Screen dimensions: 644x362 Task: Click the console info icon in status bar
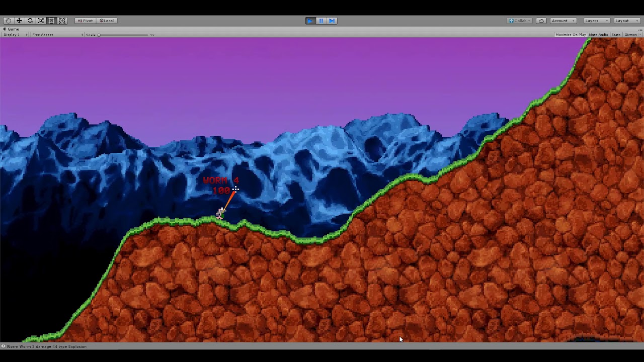coord(3,346)
